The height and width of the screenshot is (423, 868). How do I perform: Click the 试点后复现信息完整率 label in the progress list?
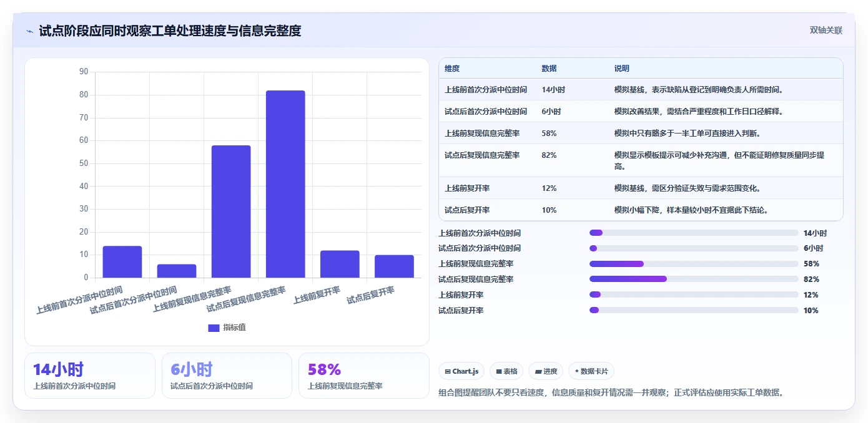pos(476,279)
